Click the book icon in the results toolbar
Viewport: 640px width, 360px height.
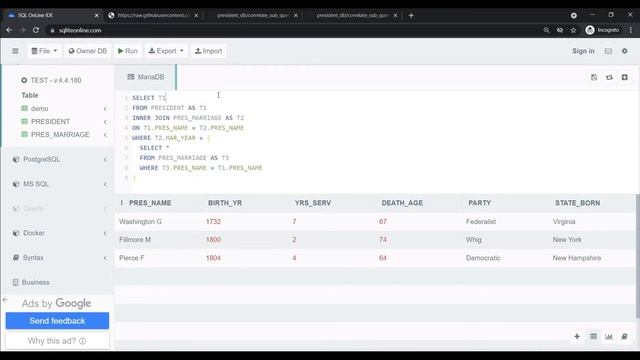coord(624,336)
